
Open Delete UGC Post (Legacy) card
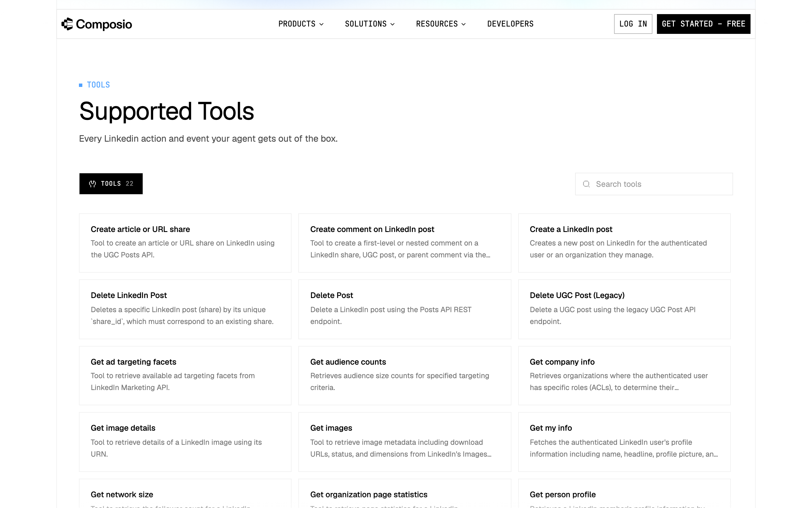624,309
